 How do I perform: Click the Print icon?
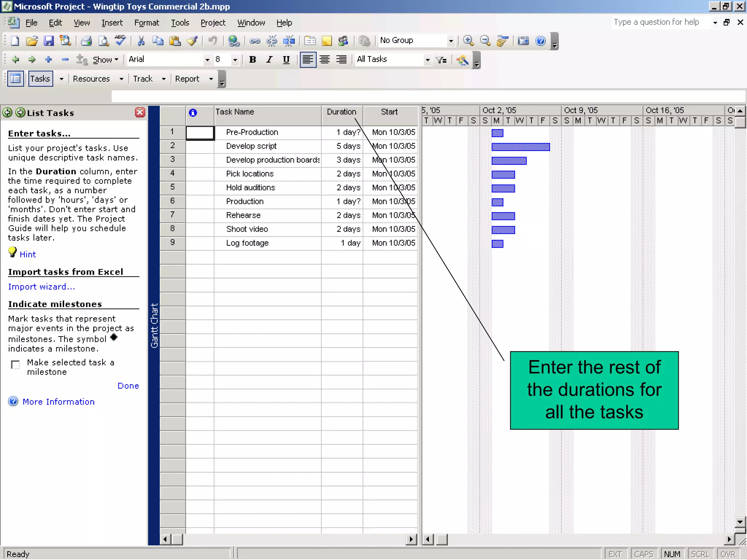tap(86, 40)
